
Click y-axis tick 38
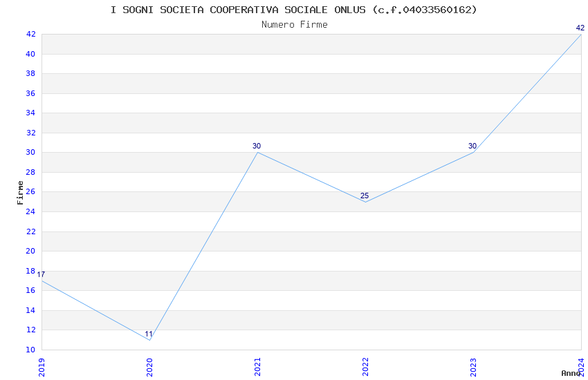click(x=30, y=73)
